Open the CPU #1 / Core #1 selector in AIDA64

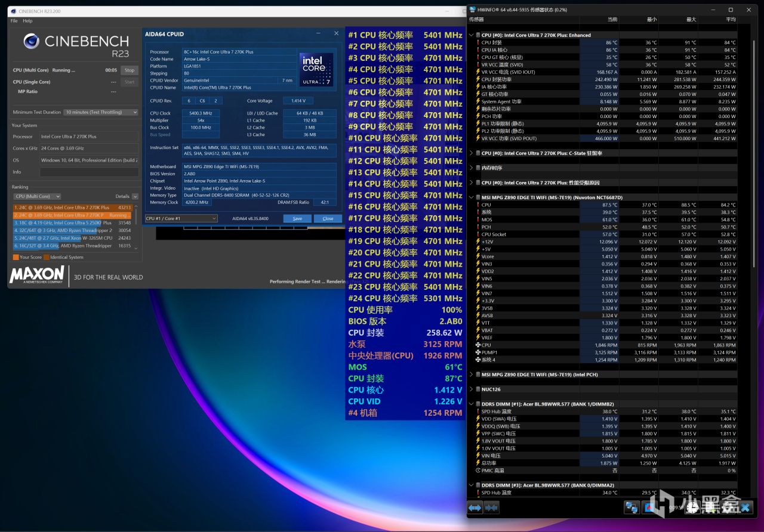pyautogui.click(x=181, y=218)
